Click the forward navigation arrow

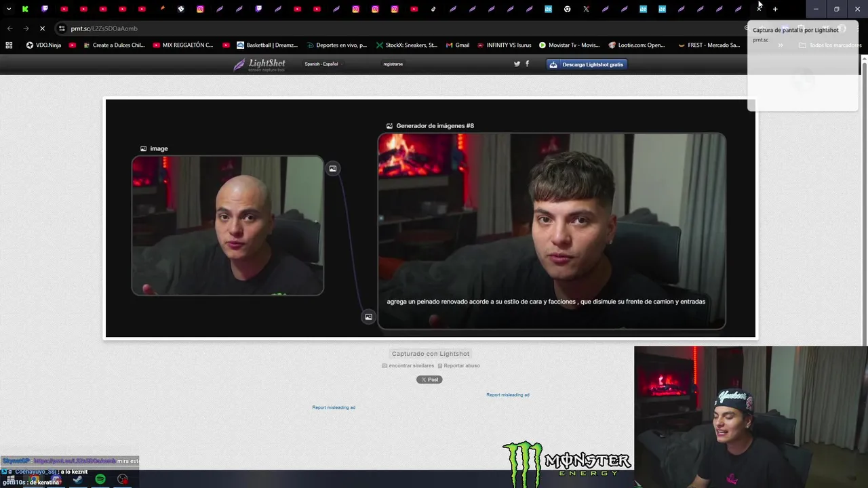[26, 28]
